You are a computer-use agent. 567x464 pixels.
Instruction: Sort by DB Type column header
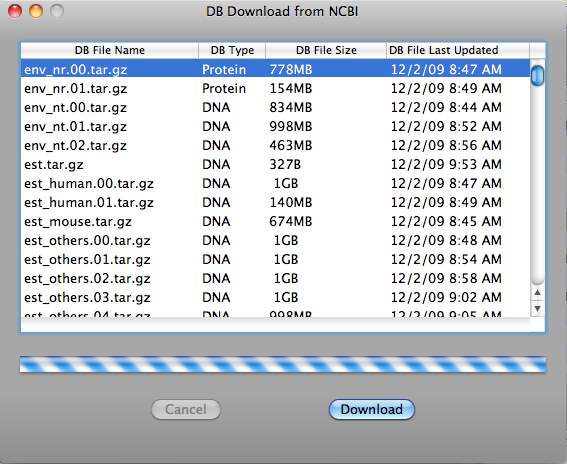pos(232,50)
